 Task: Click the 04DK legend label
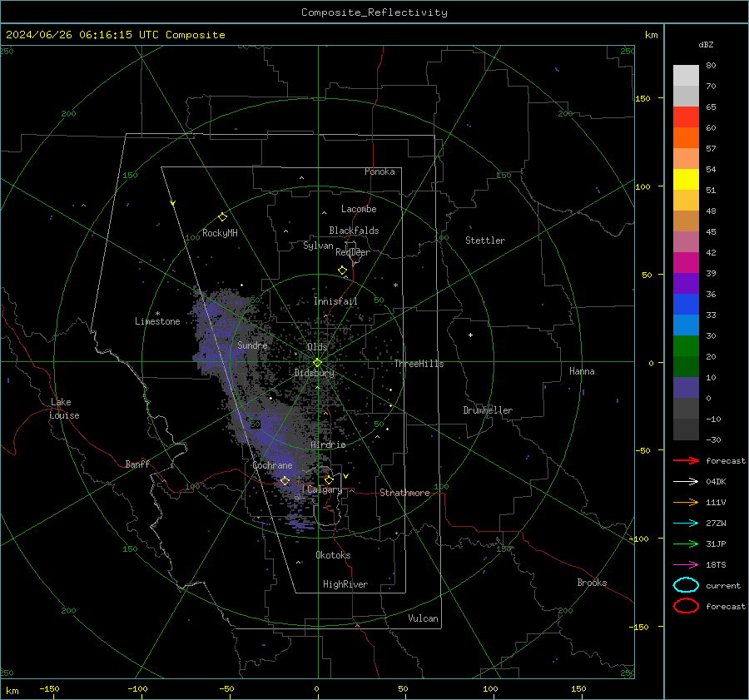[x=716, y=482]
